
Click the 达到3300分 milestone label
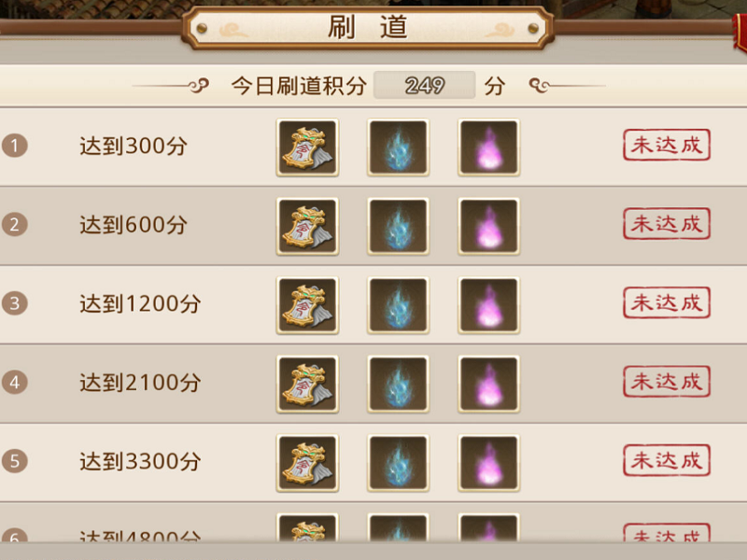140,461
